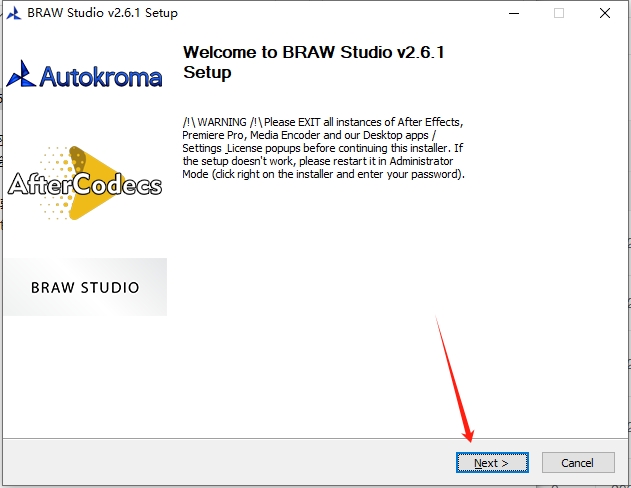Click the 'Welcome to BRAW Studio v2.6.1 Setup' heading
The width and height of the screenshot is (631, 488).
tap(313, 62)
